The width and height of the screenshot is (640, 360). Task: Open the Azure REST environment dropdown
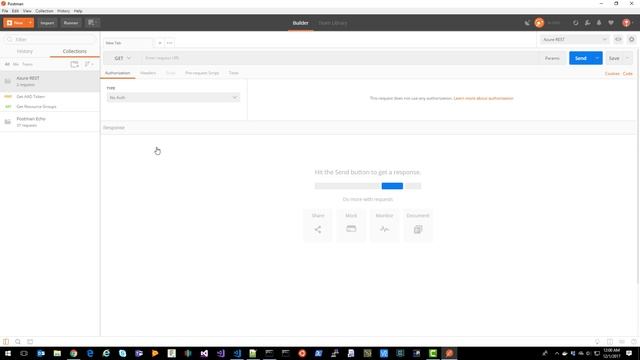(574, 40)
